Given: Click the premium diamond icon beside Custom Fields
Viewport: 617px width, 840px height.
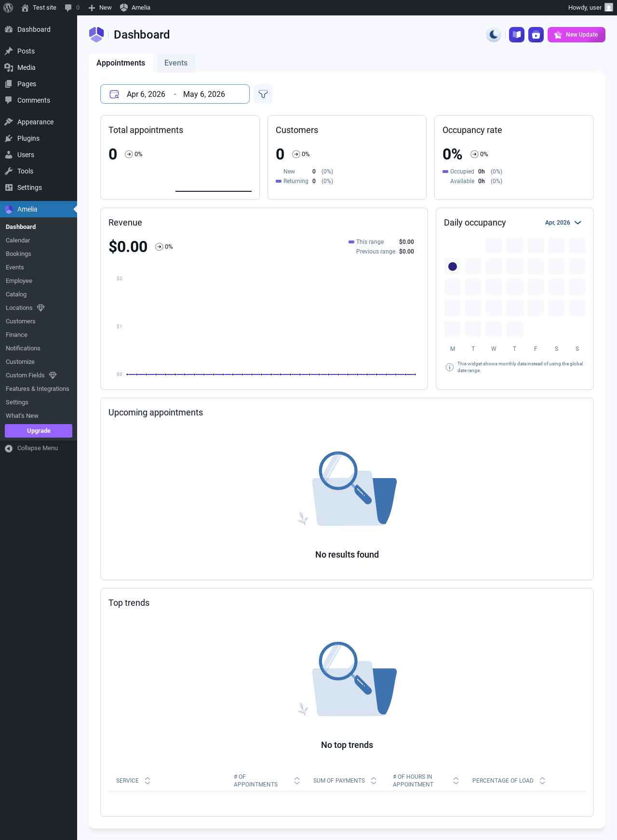Looking at the screenshot, I should (53, 375).
